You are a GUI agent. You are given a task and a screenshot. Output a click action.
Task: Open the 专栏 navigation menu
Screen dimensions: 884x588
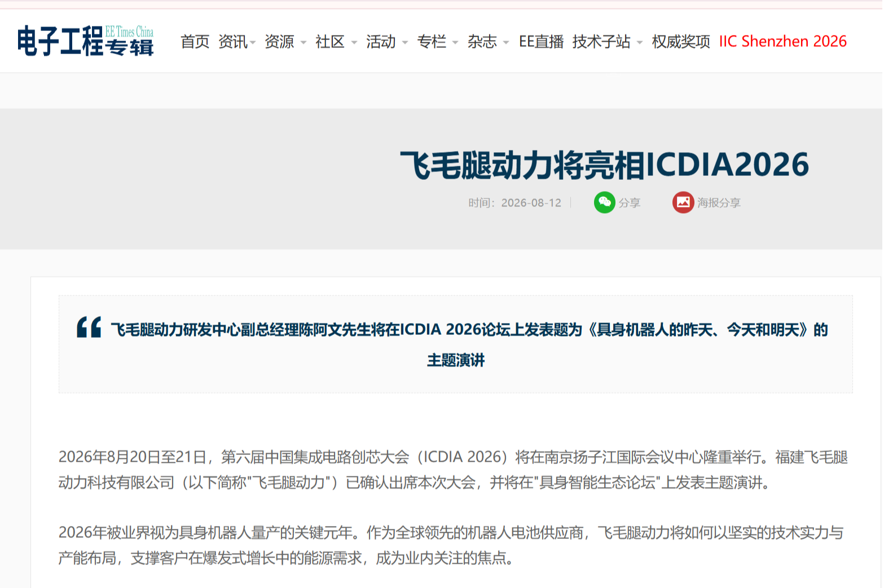click(x=432, y=42)
